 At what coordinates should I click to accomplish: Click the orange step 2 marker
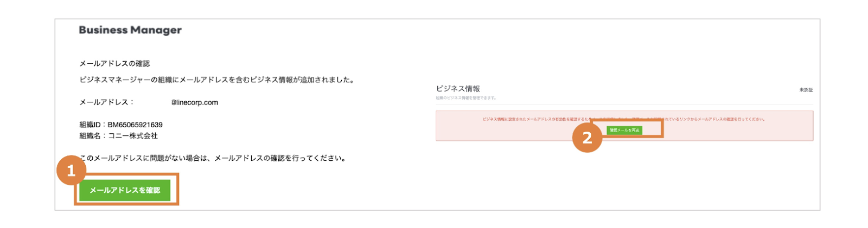(587, 138)
